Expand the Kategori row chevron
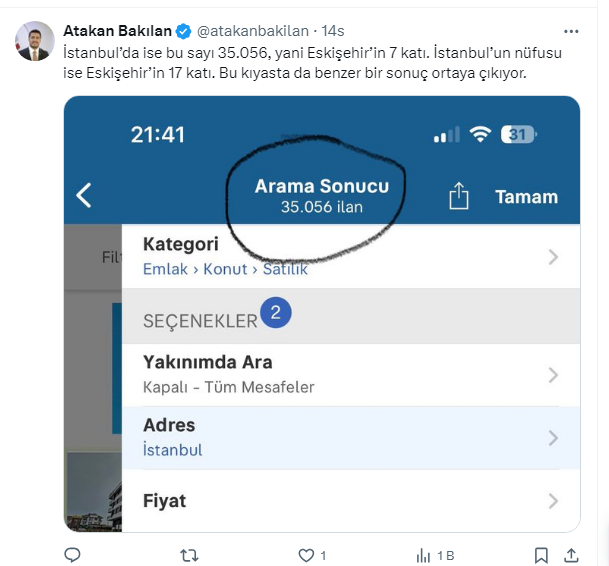 click(553, 257)
